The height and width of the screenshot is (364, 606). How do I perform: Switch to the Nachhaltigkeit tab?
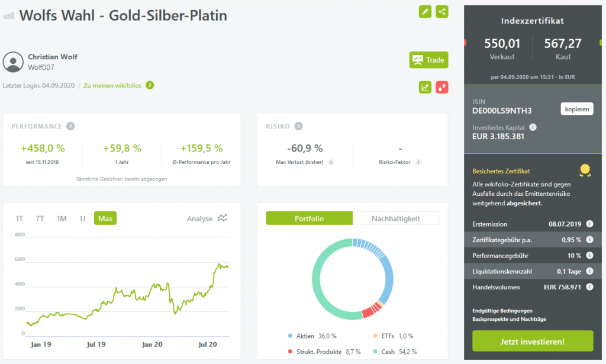click(x=395, y=218)
